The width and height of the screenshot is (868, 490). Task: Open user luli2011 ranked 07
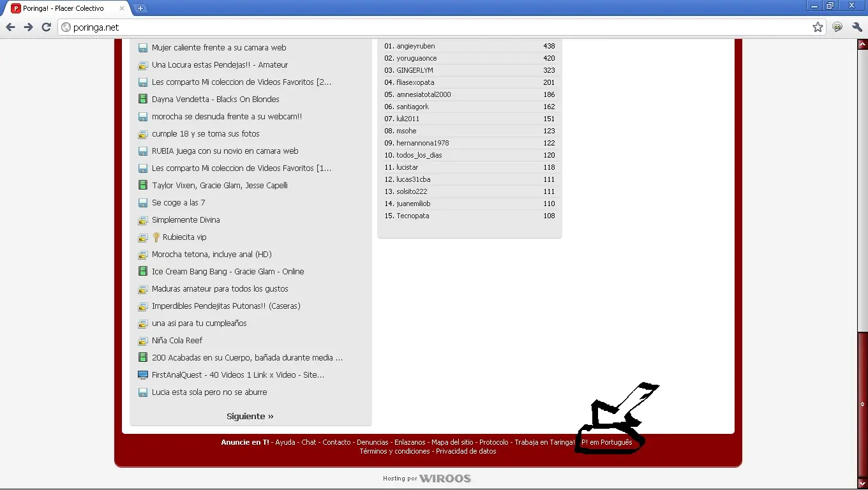point(408,119)
